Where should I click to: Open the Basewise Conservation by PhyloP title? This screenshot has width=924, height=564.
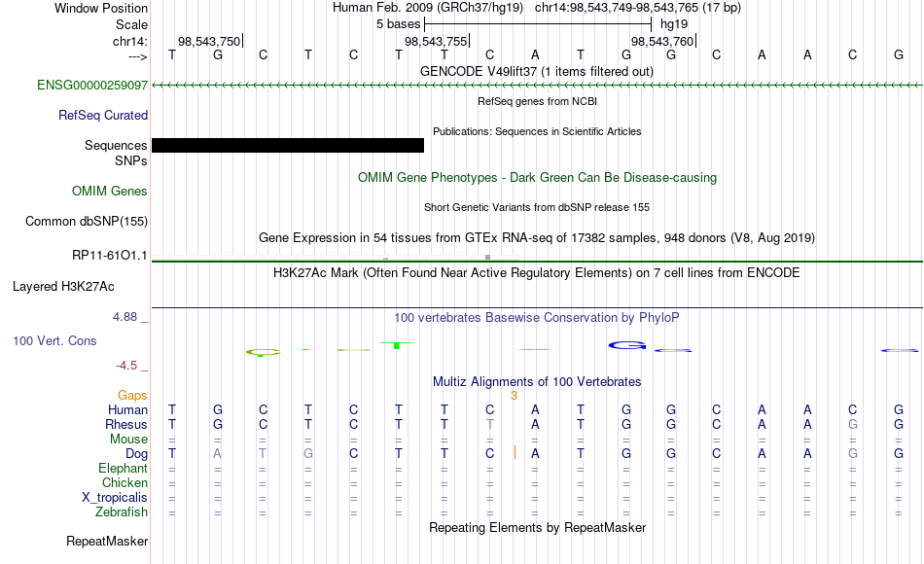(537, 318)
